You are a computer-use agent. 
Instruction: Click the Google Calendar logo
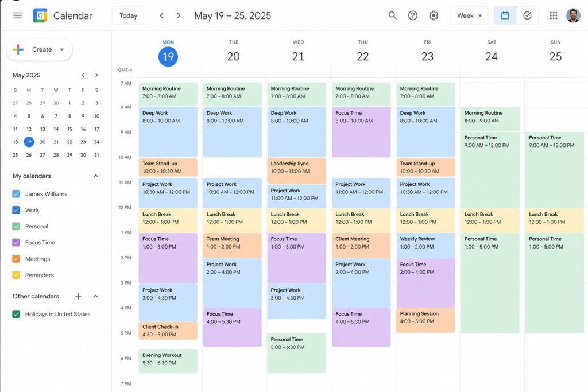pyautogui.click(x=40, y=15)
